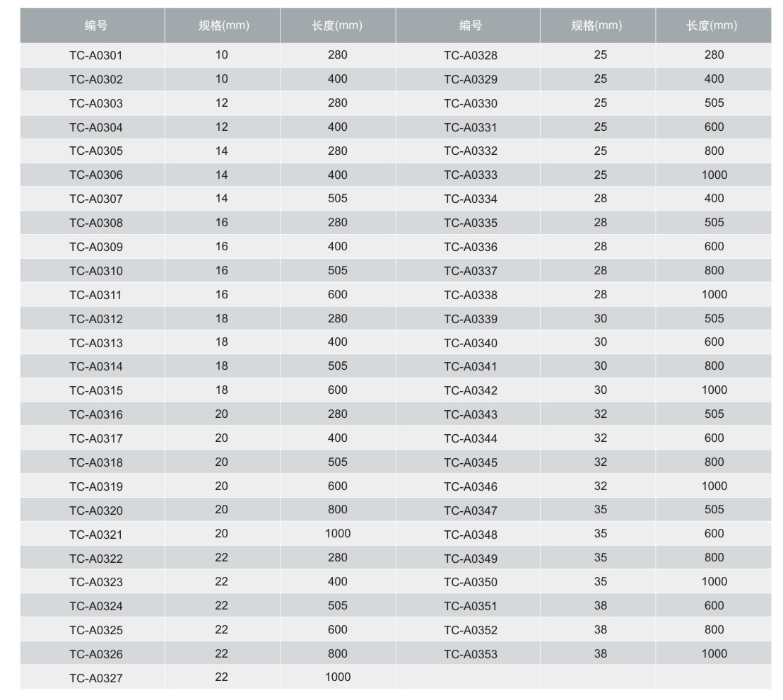The width and height of the screenshot is (783, 700).
Task: Select the spec value for TC-A0304
Action: click(x=222, y=127)
